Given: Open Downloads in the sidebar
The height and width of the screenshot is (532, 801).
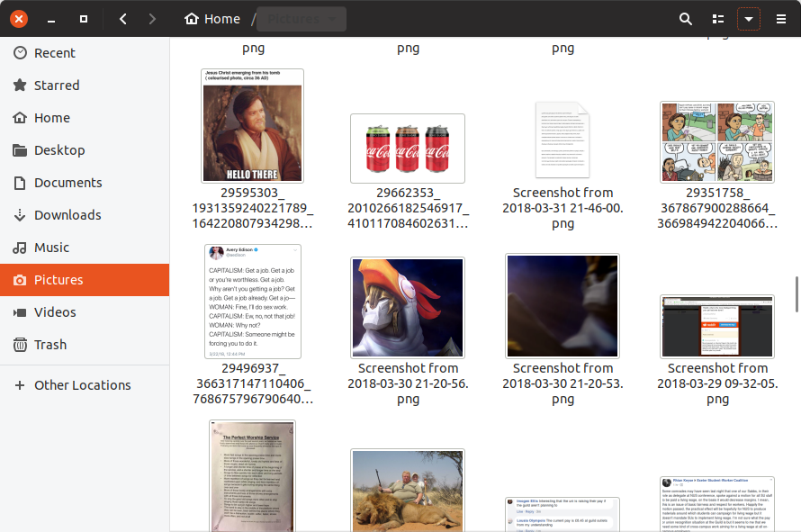Looking at the screenshot, I should click(85, 215).
